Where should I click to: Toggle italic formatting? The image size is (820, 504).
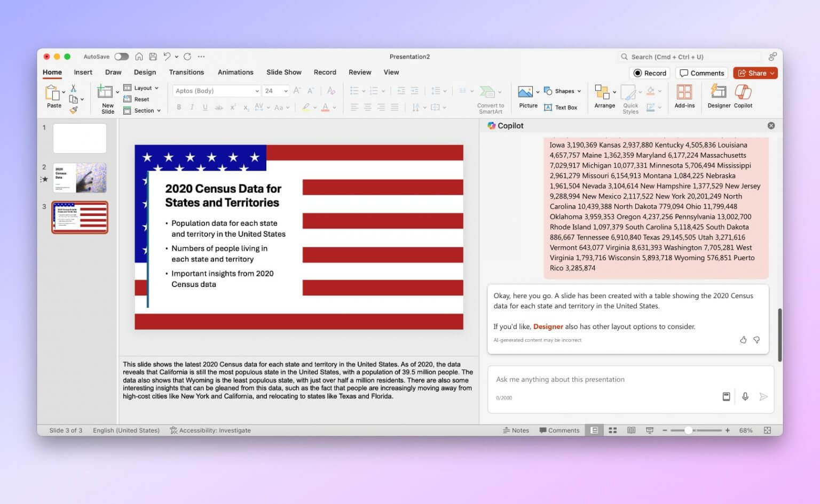point(192,107)
